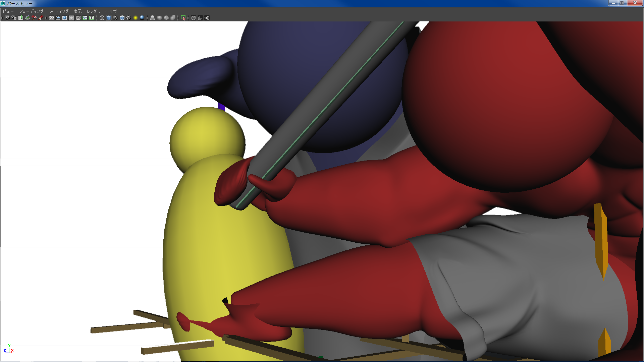Toggle the safe title overlay
Screen dimensions: 644x362
[92, 18]
